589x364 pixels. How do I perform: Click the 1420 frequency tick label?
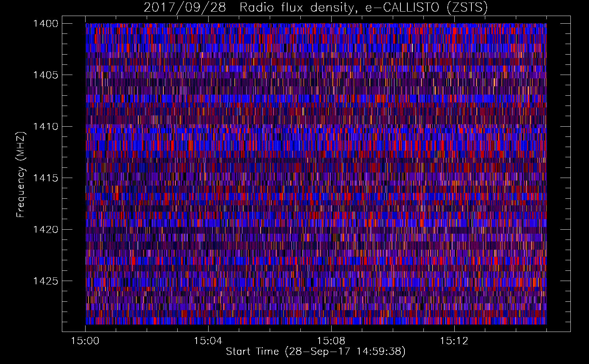coord(46,230)
